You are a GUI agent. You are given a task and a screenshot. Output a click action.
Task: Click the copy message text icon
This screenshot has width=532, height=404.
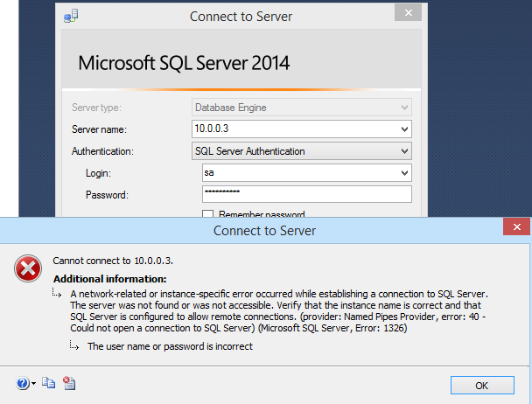coord(49,384)
